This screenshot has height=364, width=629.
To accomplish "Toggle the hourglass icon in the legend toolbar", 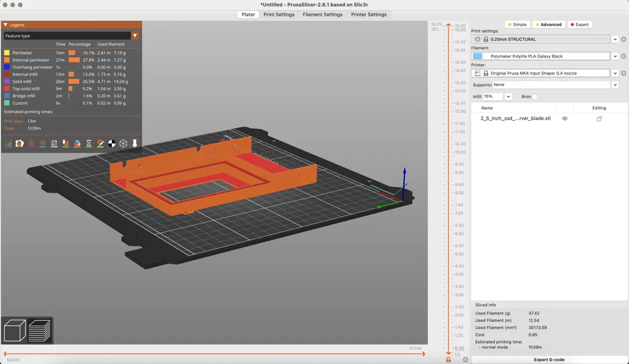I will 89,143.
